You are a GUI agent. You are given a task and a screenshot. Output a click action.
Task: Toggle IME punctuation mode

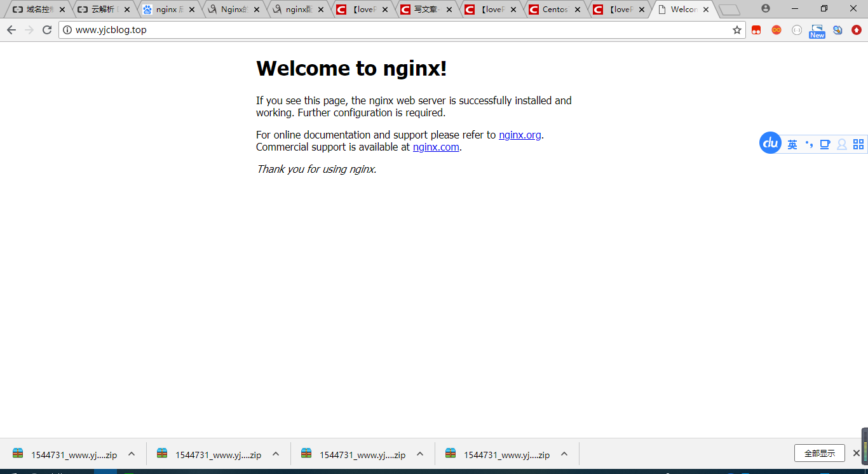tap(809, 144)
